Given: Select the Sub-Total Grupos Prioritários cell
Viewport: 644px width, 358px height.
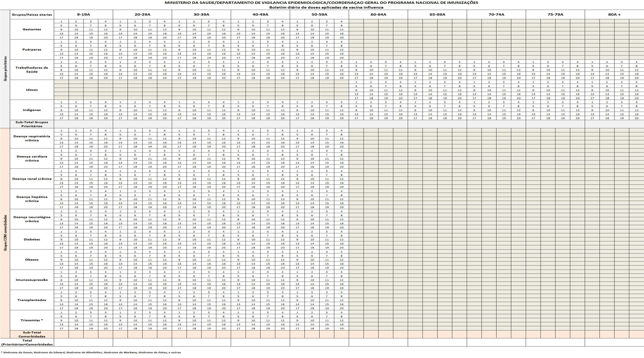Looking at the screenshot, I should click(x=32, y=124).
